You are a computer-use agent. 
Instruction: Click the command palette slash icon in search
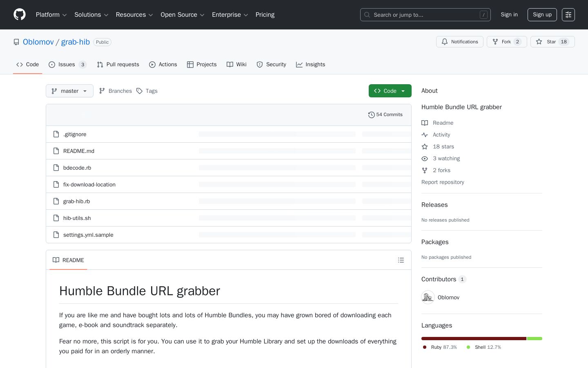(483, 15)
